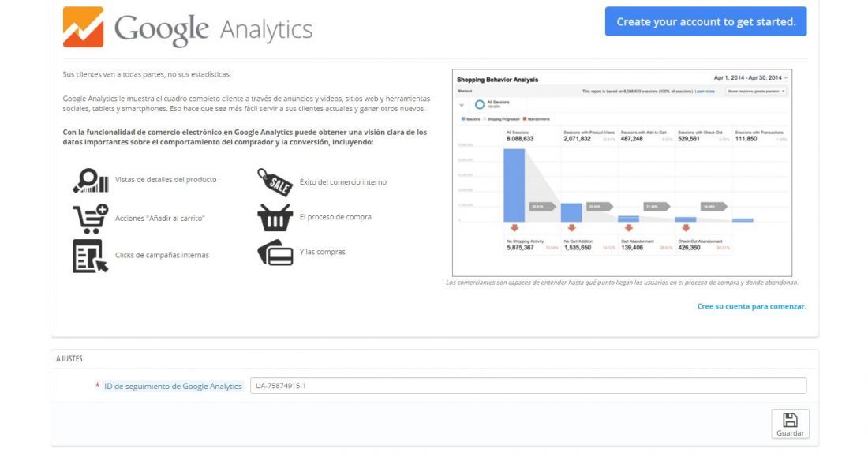Open the Shopping Behavior Analysis chart thumbnail
The height and width of the screenshot is (464, 868).
coord(623,173)
